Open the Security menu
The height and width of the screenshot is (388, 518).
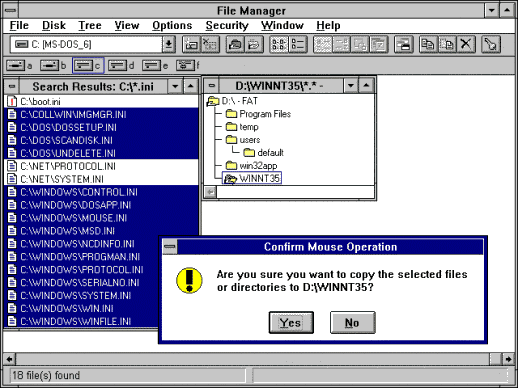click(227, 25)
